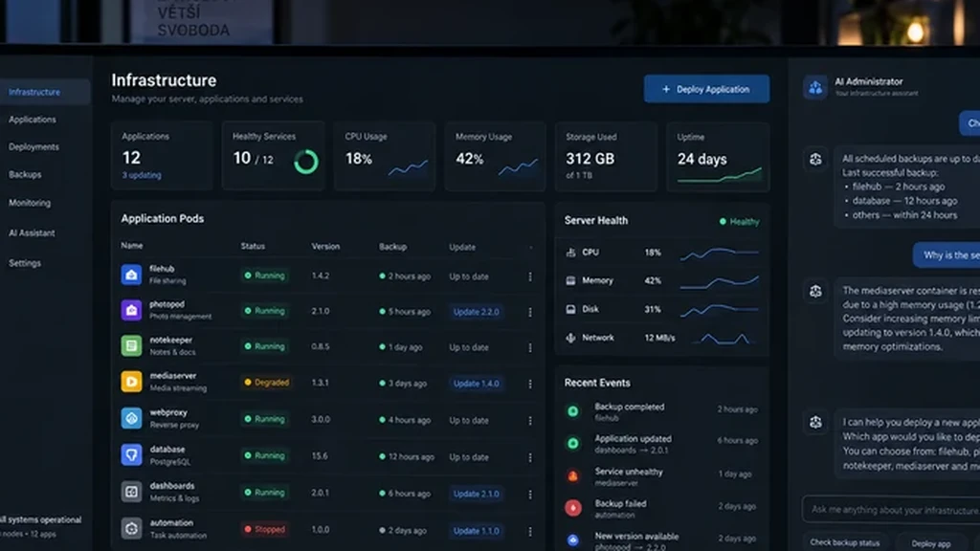980x551 pixels.
Task: Click Update 1.4.0 for mediaserver
Action: pyautogui.click(x=477, y=384)
